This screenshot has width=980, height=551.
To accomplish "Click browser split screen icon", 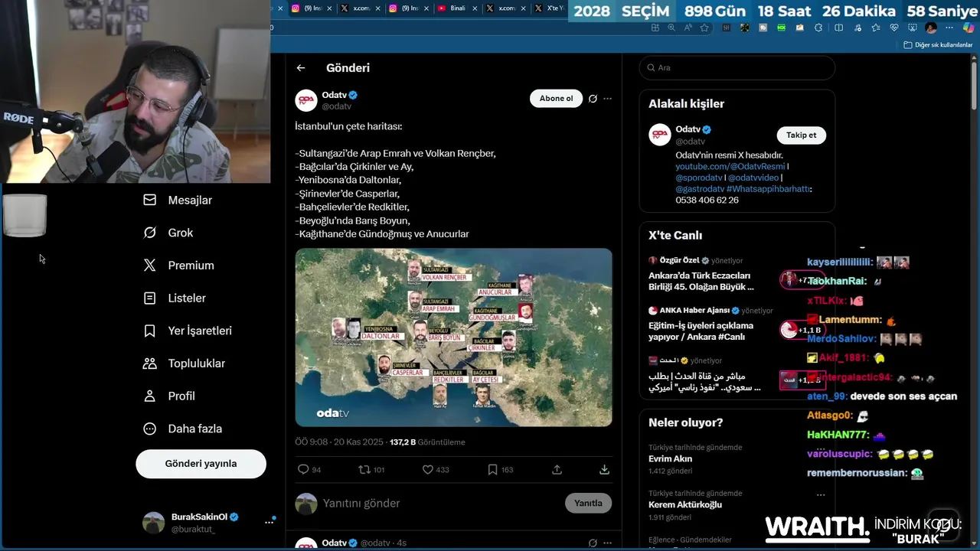I will click(838, 28).
